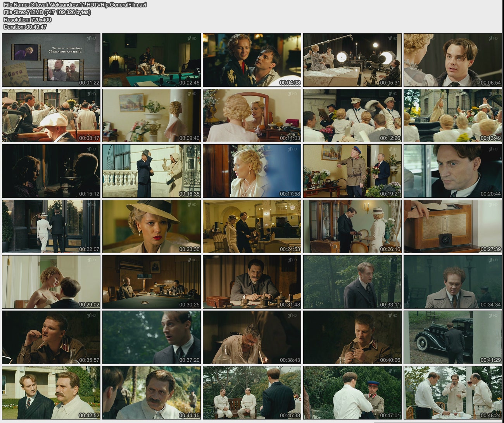Open the hotel lobby frame at 00:24:53
Screen dimensions: 504x423
252,226
